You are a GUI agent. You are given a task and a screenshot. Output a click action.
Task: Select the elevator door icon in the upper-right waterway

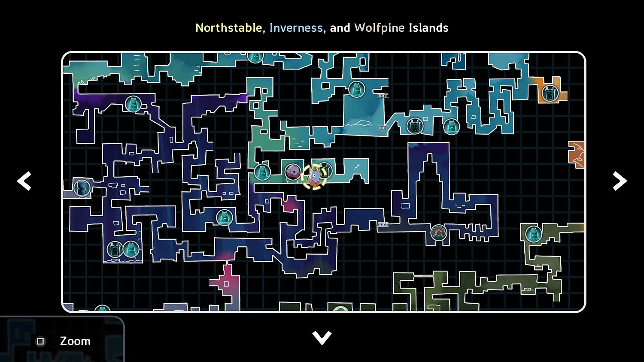point(414,126)
